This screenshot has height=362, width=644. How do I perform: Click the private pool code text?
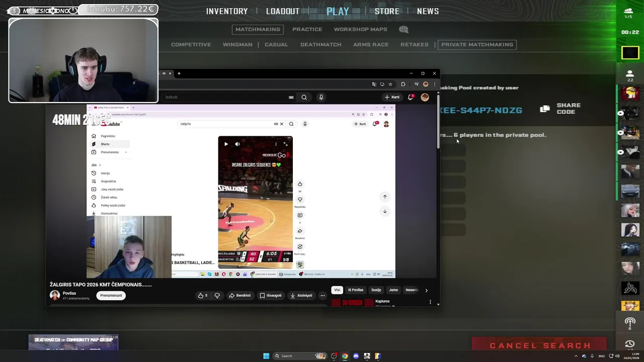pos(481,110)
